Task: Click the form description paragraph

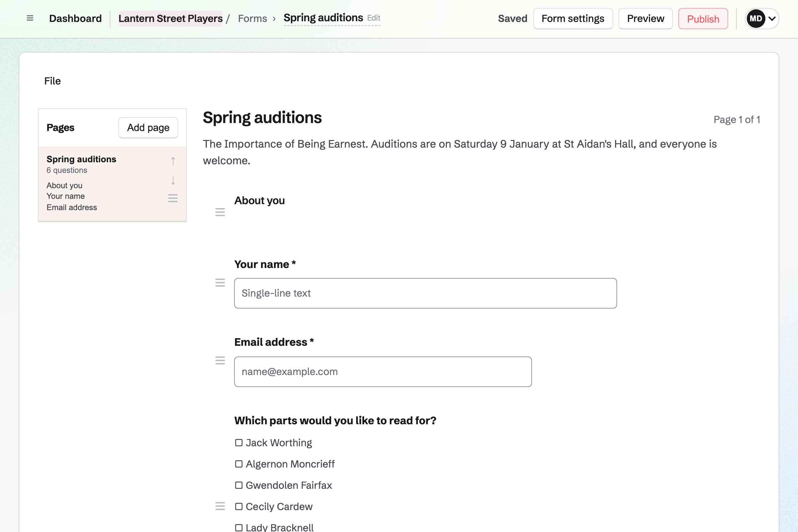Action: click(x=460, y=152)
